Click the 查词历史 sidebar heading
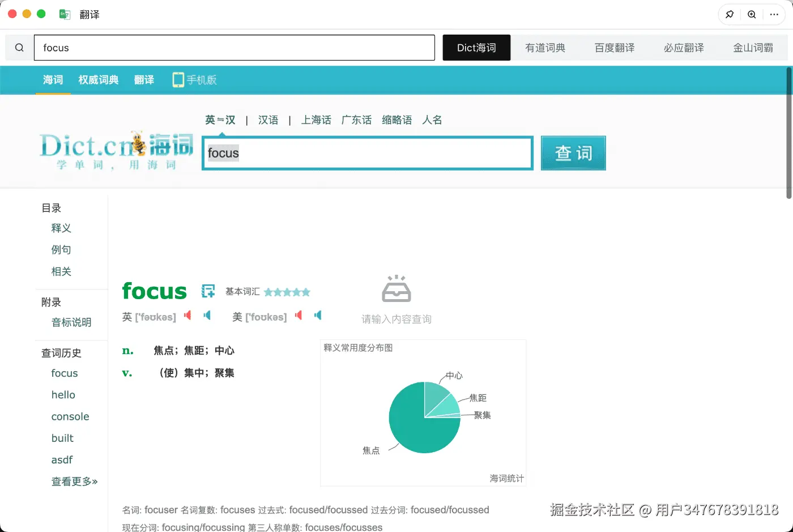Image resolution: width=793 pixels, height=532 pixels. click(61, 353)
